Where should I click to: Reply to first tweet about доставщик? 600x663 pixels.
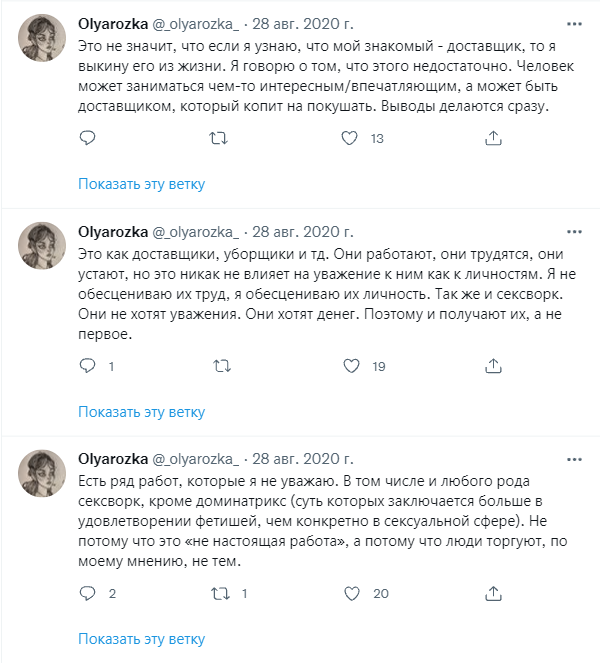coord(87,139)
